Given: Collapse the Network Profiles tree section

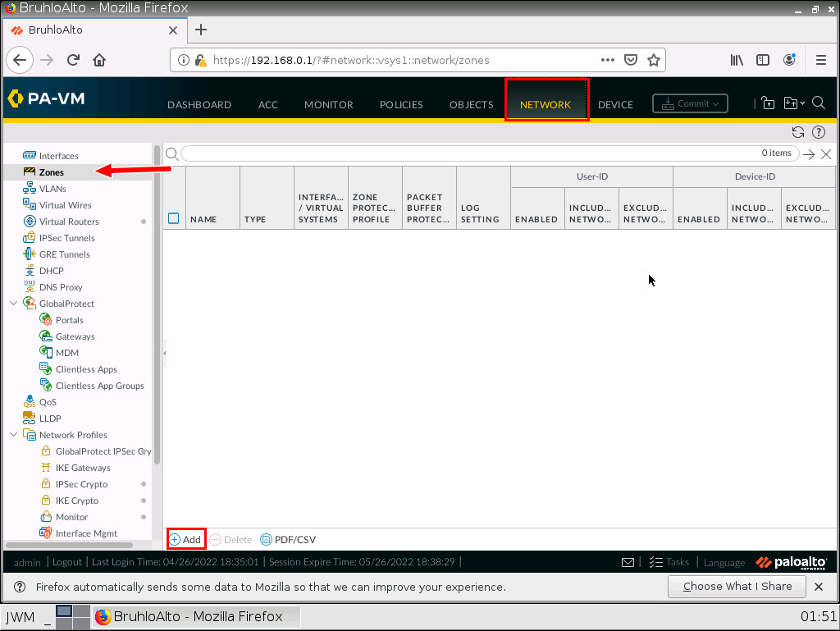Looking at the screenshot, I should [x=13, y=434].
